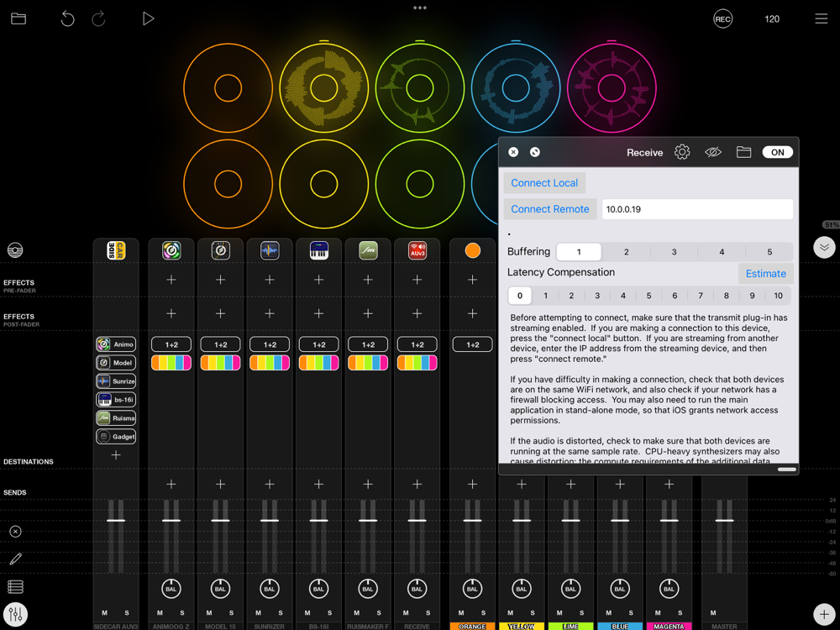Open the hamburger menu at top right
840x630 pixels.
click(821, 18)
